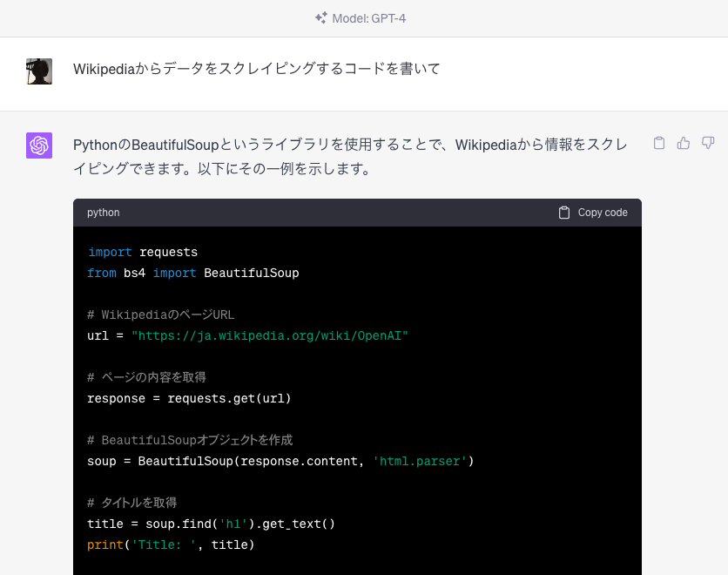Give the response a thumbs down

[x=708, y=143]
